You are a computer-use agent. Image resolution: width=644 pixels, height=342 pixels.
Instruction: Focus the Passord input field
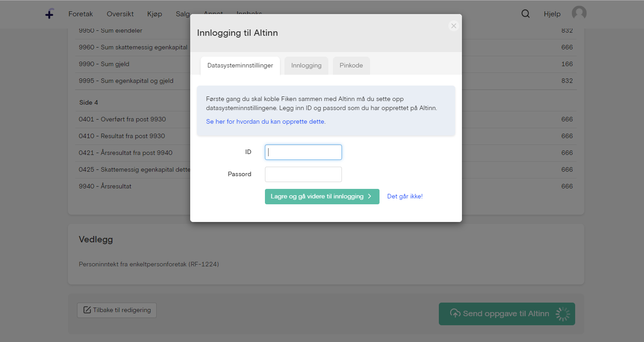pyautogui.click(x=303, y=174)
